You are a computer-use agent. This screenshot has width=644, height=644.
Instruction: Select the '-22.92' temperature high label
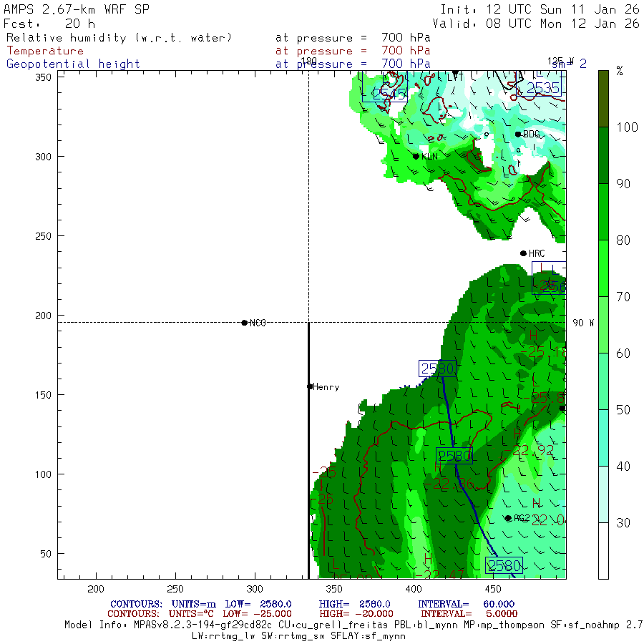[529, 451]
